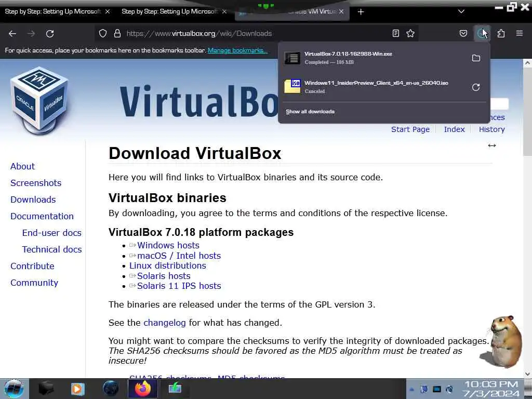Image resolution: width=532 pixels, height=399 pixels.
Task: Open the Contribute sidebar link
Action: pyautogui.click(x=32, y=266)
